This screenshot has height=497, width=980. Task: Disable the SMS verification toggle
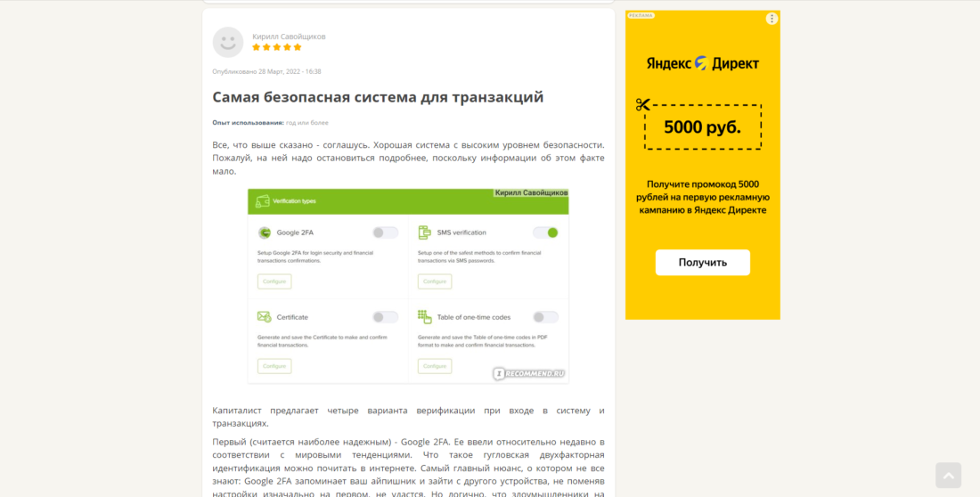click(x=545, y=232)
